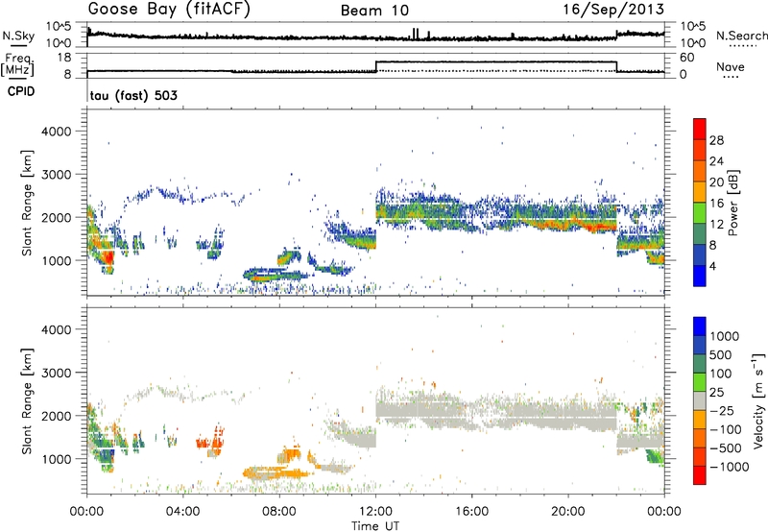Click the "Goose Bay (fitACF)" plot title

169,10
